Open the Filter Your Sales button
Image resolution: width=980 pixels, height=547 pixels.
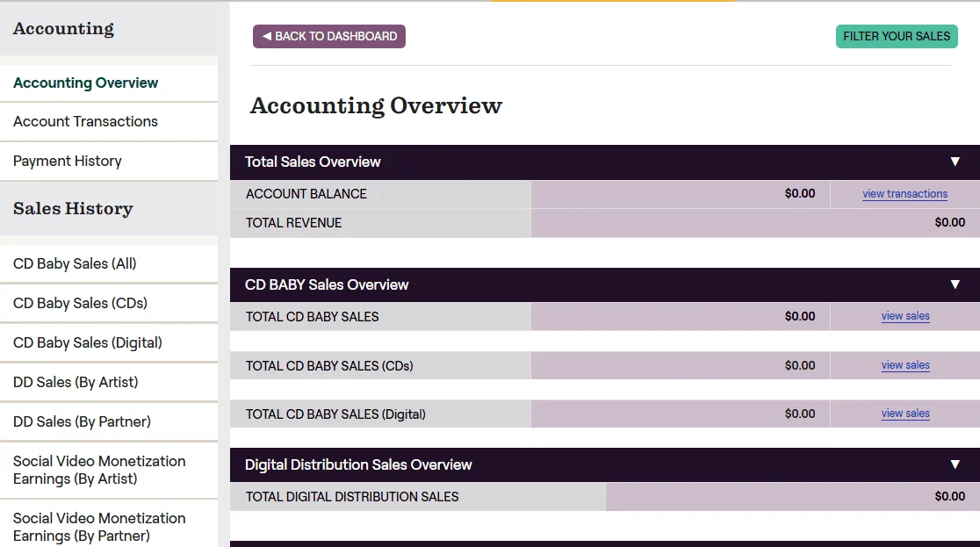[897, 36]
